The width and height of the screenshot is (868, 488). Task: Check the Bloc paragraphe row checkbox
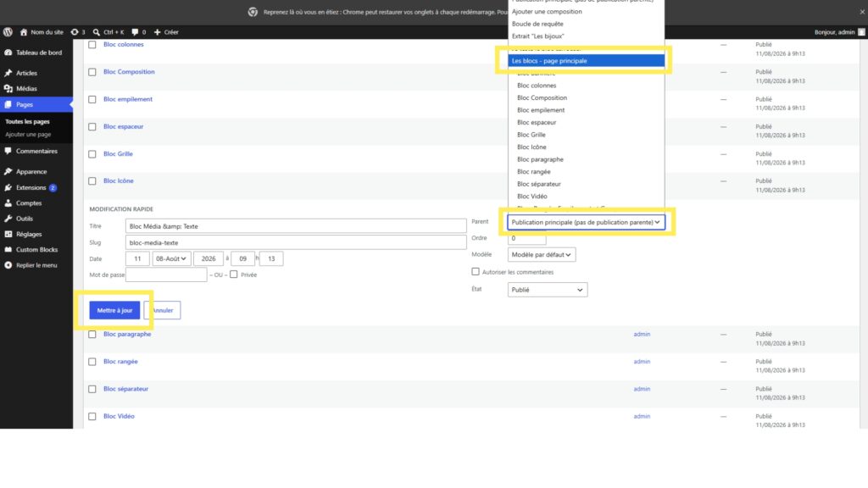pyautogui.click(x=92, y=335)
